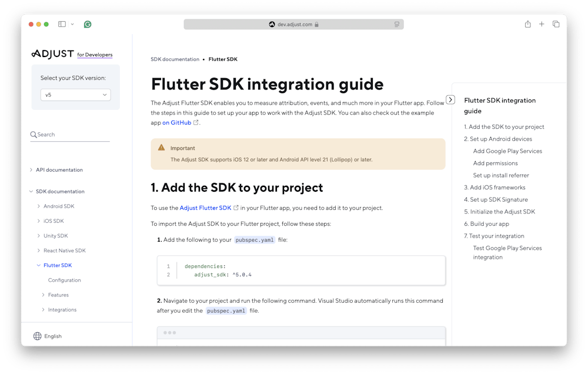Viewport: 588px width, 374px height.
Task: Open Integrations in sidebar
Action: [62, 309]
